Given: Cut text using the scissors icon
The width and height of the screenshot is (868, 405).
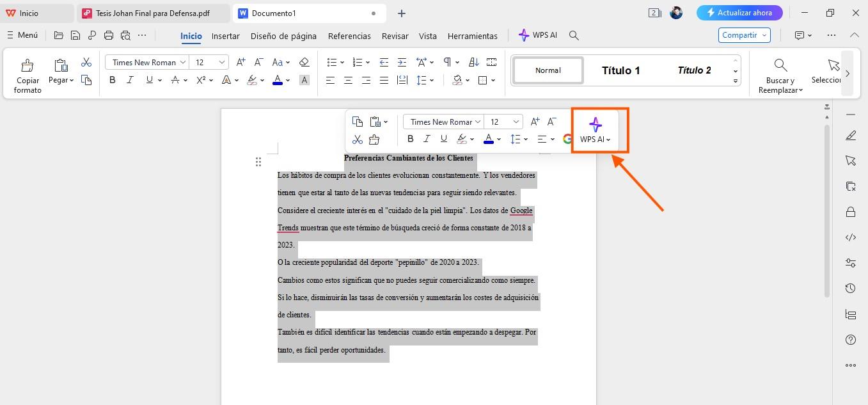Looking at the screenshot, I should point(358,139).
